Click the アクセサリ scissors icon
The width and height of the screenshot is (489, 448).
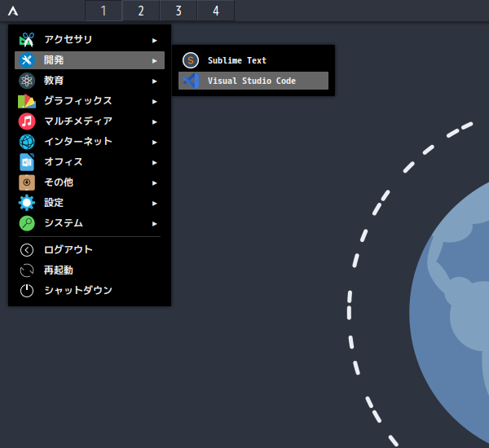[27, 40]
